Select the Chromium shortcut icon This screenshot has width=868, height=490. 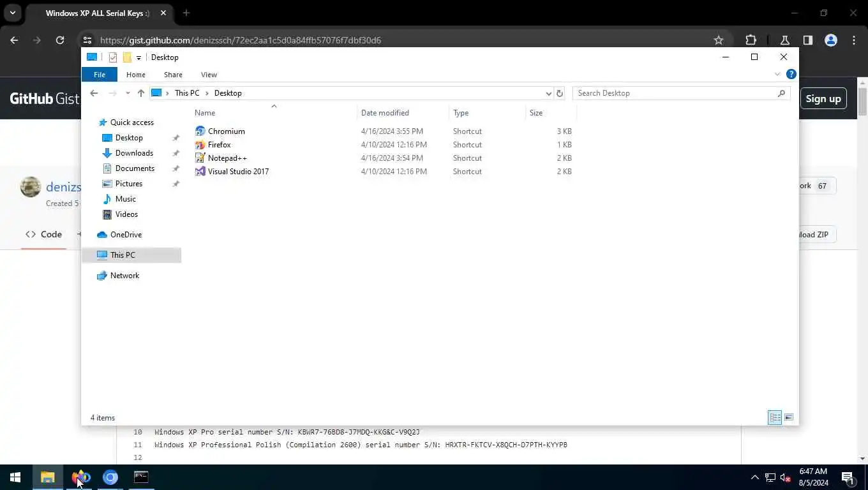point(200,131)
